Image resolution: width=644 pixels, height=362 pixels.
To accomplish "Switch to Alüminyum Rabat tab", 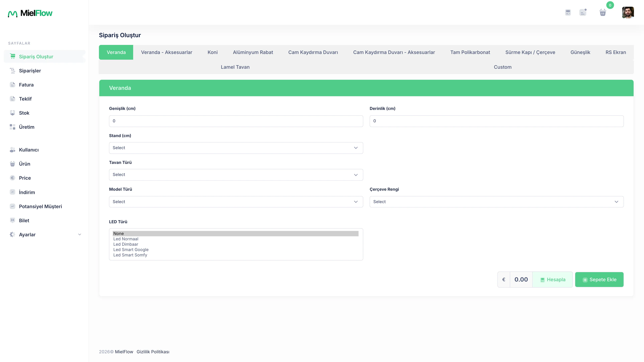I will [253, 52].
